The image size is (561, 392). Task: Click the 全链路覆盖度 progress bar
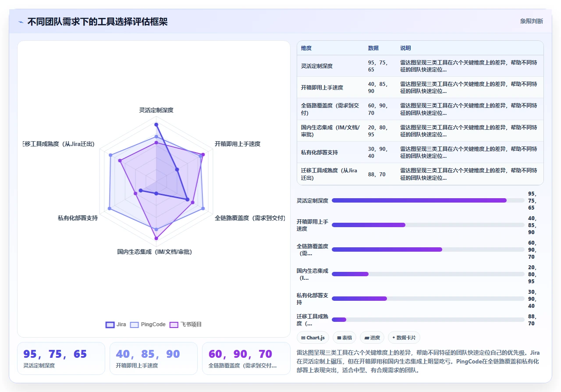click(428, 249)
